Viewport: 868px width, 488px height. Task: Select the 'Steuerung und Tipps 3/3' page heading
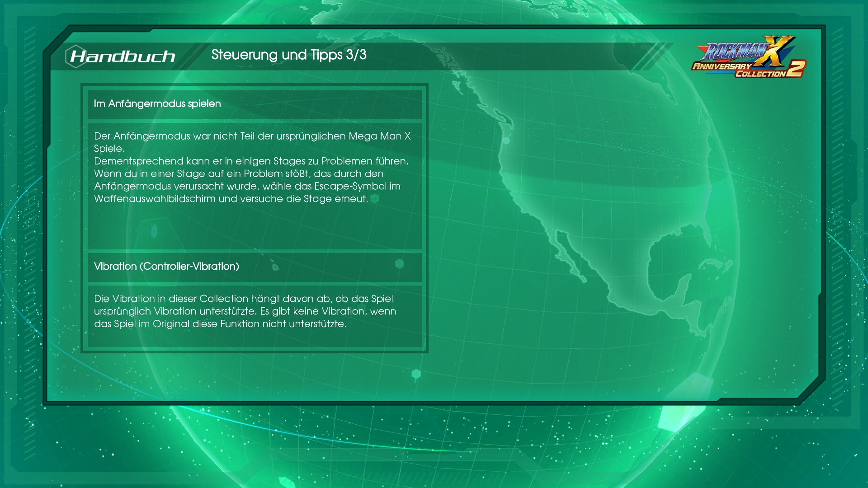[x=288, y=55]
